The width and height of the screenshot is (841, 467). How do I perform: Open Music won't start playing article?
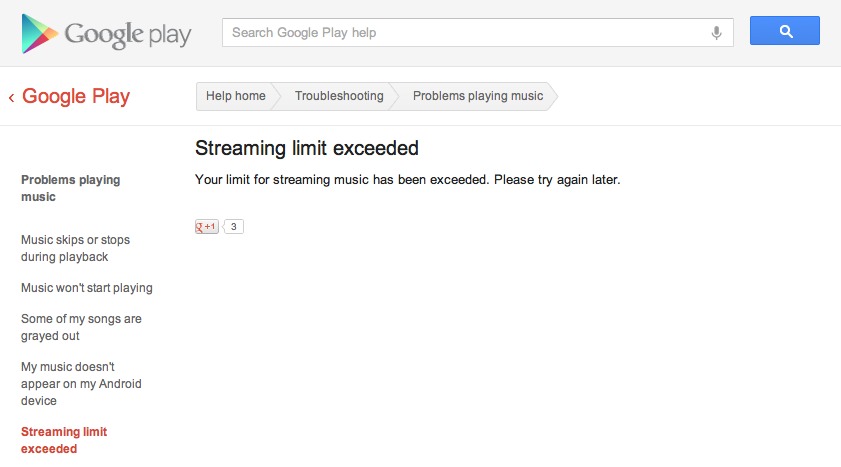87,288
